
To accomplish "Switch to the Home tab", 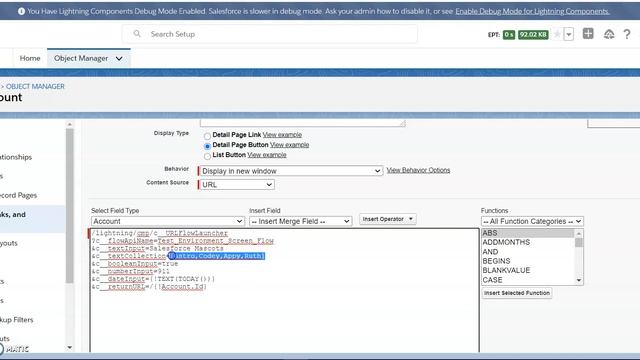I will pyautogui.click(x=30, y=58).
